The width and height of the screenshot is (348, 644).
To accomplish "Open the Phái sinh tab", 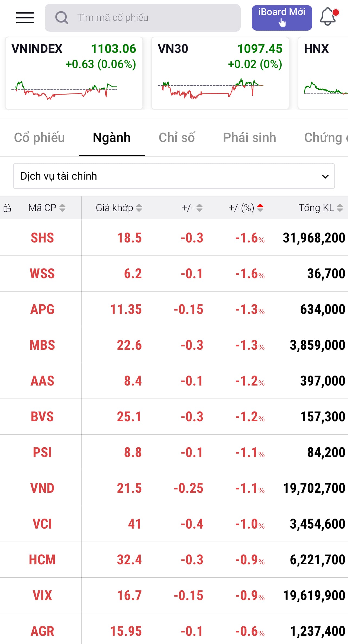I will click(x=249, y=137).
